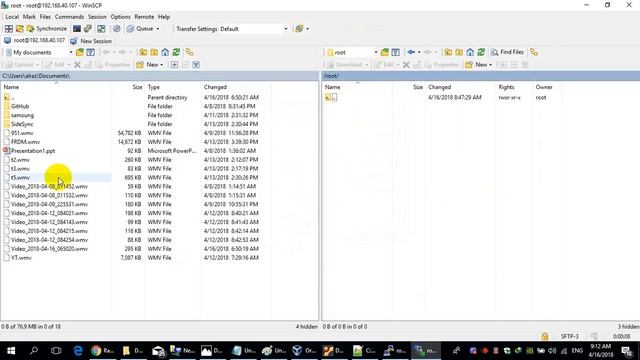Go to local parent directory icon
Screen dimensions: 640x360
tap(143, 52)
